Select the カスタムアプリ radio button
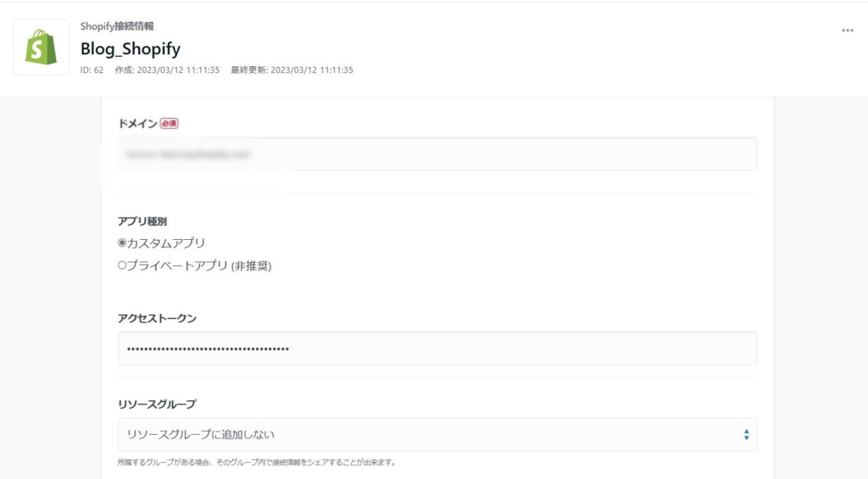The image size is (868, 479). pos(122,243)
